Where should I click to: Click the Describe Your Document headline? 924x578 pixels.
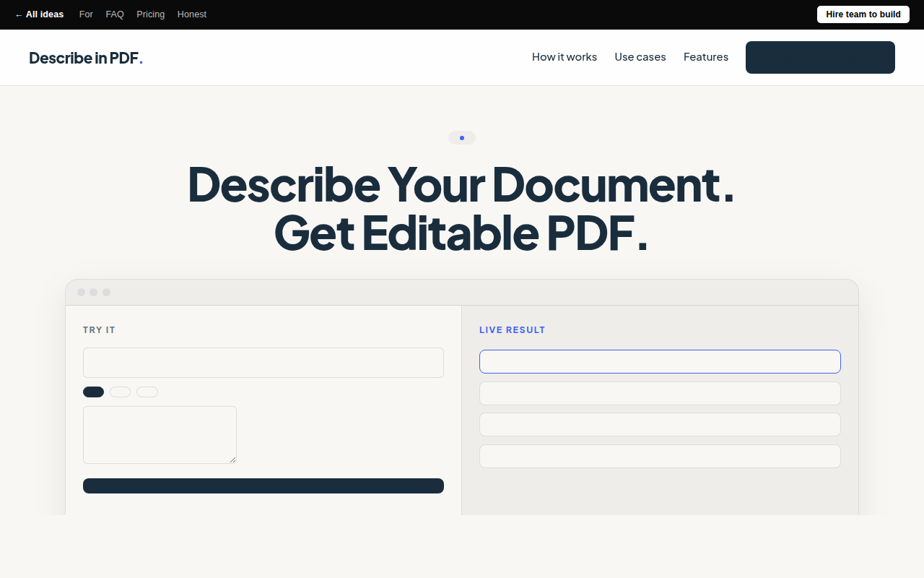pos(461,184)
